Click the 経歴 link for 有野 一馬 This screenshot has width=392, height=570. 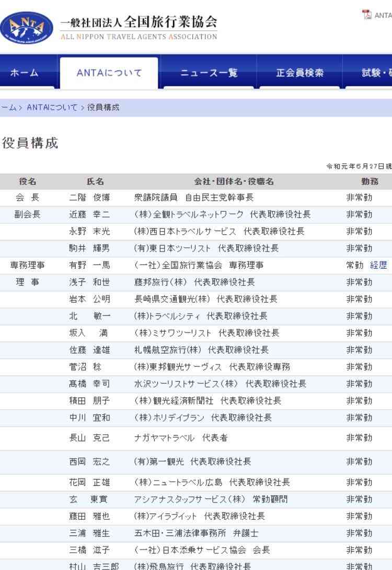tap(378, 265)
